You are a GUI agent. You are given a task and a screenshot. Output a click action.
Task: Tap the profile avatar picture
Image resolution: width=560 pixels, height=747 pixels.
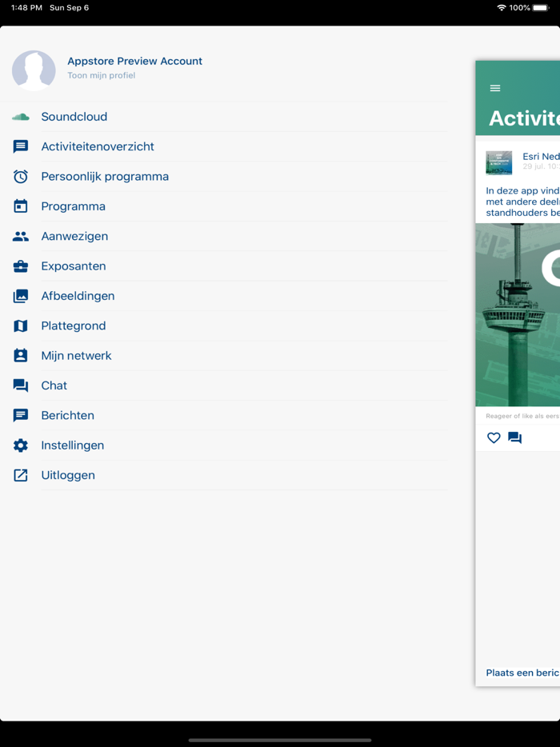pos(34,70)
